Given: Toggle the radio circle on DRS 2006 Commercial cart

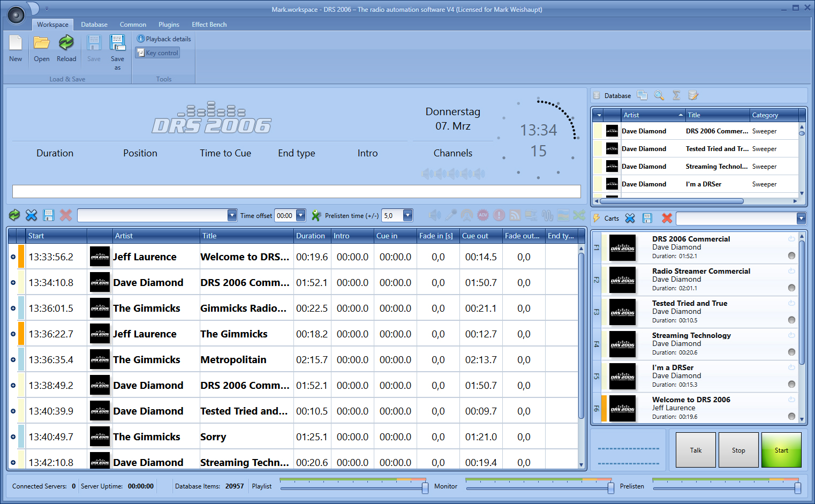Looking at the screenshot, I should [791, 255].
